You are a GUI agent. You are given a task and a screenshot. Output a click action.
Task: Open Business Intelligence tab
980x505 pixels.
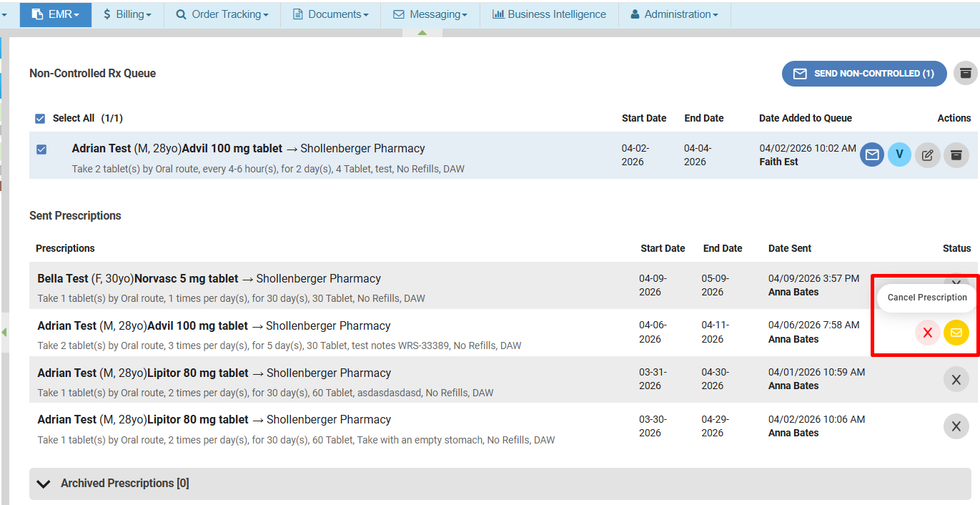click(549, 14)
